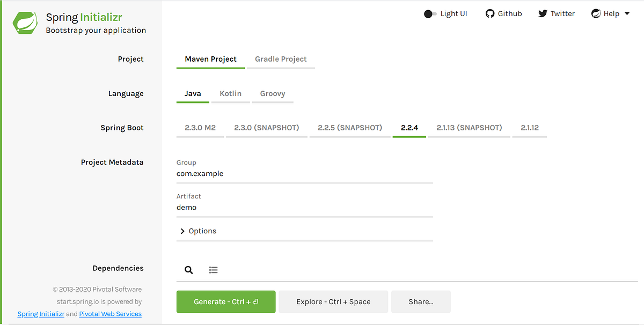Click the Explore project button

pos(333,301)
